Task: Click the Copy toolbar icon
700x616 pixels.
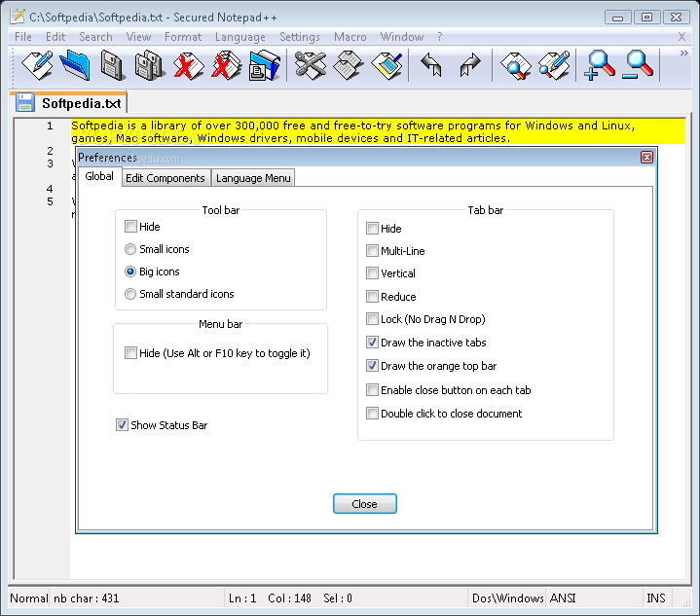Action: click(349, 65)
